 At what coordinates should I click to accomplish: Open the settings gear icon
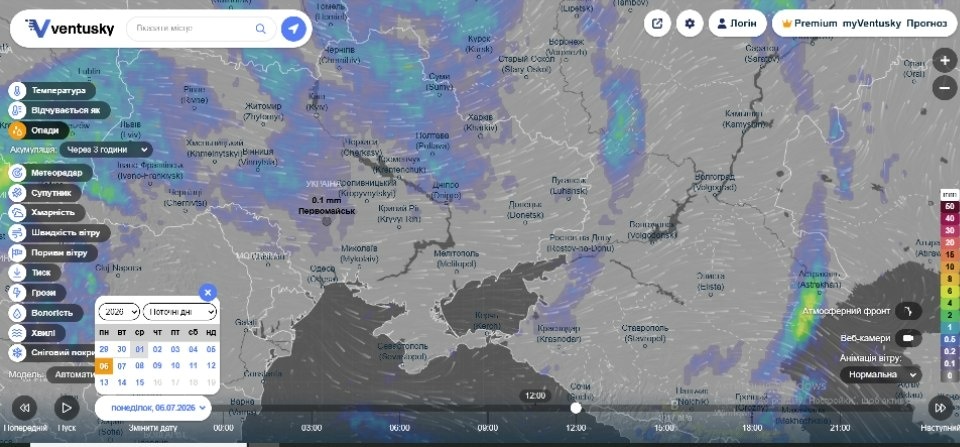689,24
